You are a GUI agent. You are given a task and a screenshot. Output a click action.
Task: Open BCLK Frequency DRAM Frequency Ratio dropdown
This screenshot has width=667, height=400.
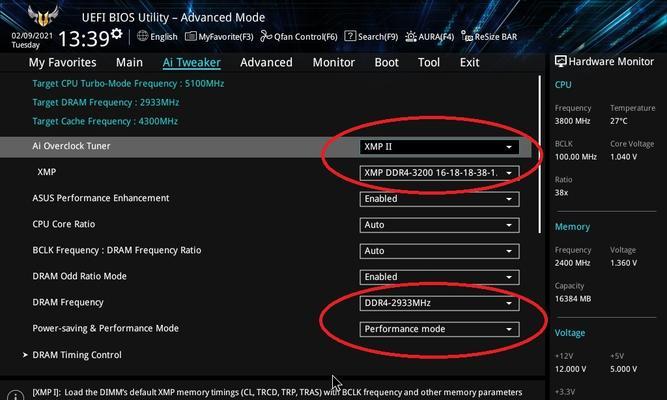pos(439,251)
